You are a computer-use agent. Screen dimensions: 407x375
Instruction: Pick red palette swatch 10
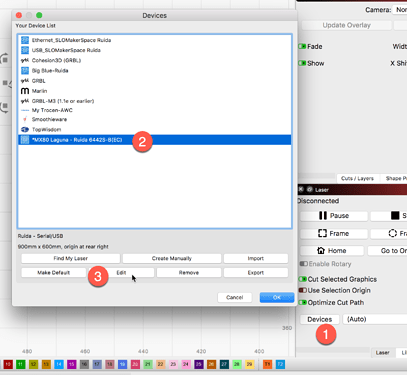(x=8, y=364)
